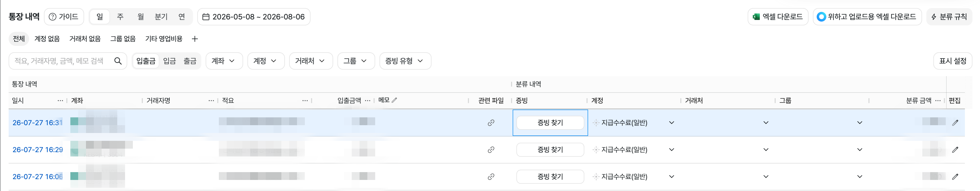Open related file link in 16:29 row
The width and height of the screenshot is (980, 191).
491,149
